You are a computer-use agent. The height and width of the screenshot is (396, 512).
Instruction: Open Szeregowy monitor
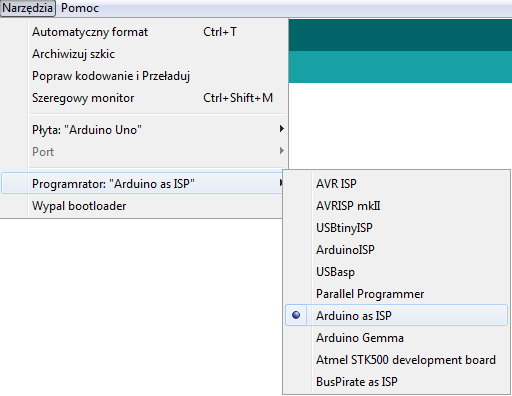(x=144, y=98)
